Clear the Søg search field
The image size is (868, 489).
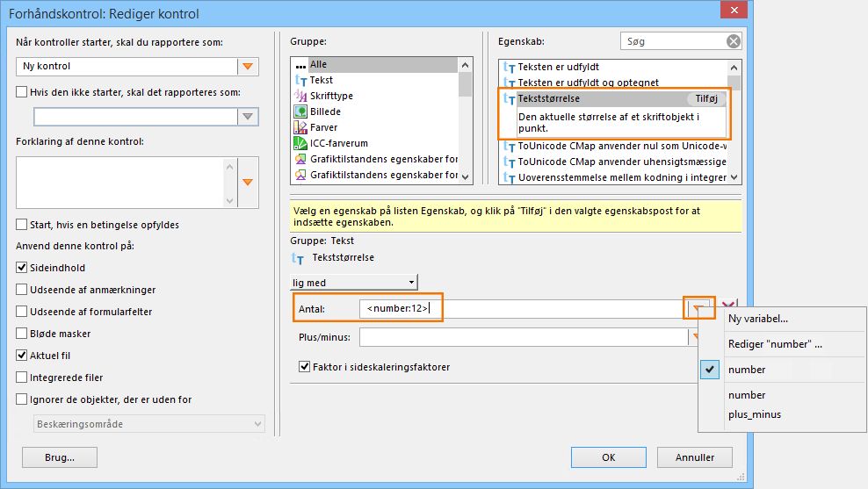pos(733,41)
